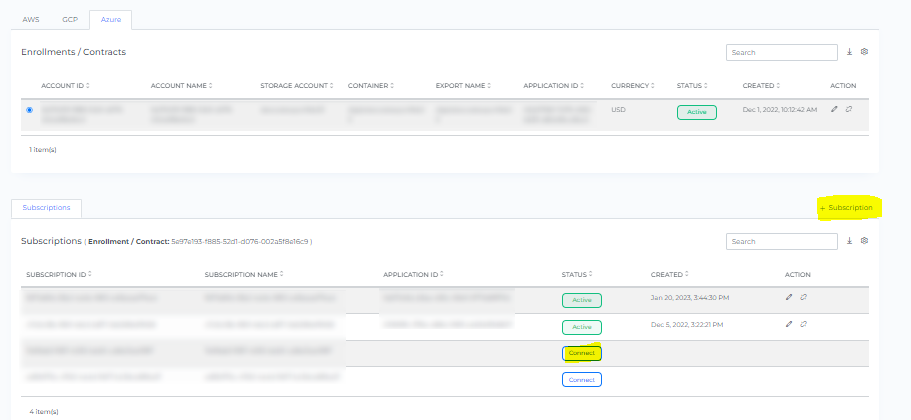Open Enrollments table settings gear
This screenshot has width=911, height=420.
pyautogui.click(x=864, y=52)
